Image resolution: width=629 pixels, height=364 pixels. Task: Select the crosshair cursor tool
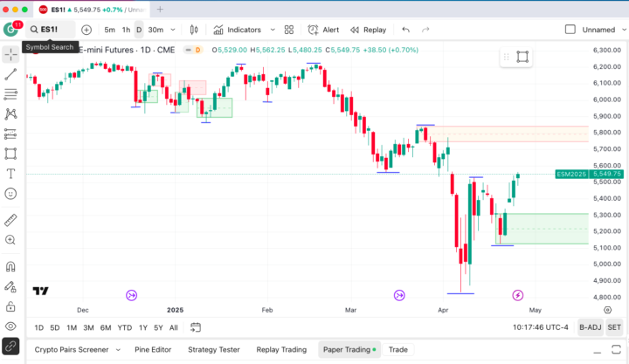10,54
